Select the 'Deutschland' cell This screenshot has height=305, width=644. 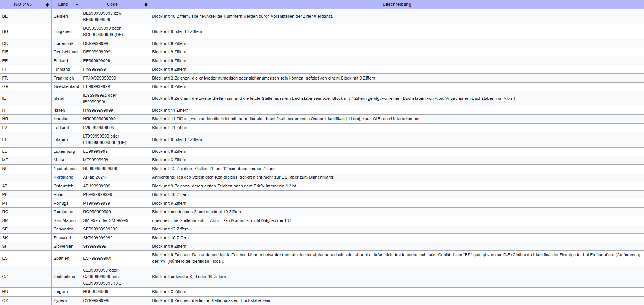pos(66,52)
